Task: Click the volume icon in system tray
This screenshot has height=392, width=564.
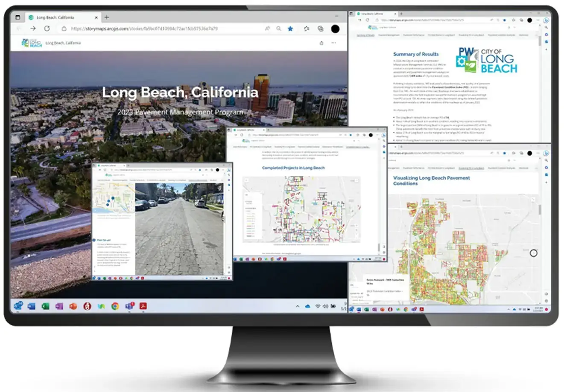Action: [x=325, y=306]
